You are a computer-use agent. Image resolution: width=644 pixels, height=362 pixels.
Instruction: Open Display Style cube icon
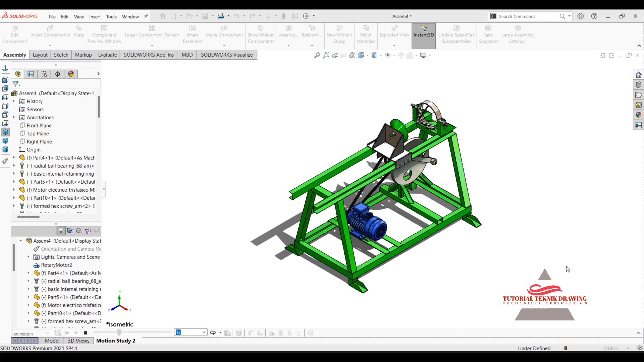tap(374, 55)
